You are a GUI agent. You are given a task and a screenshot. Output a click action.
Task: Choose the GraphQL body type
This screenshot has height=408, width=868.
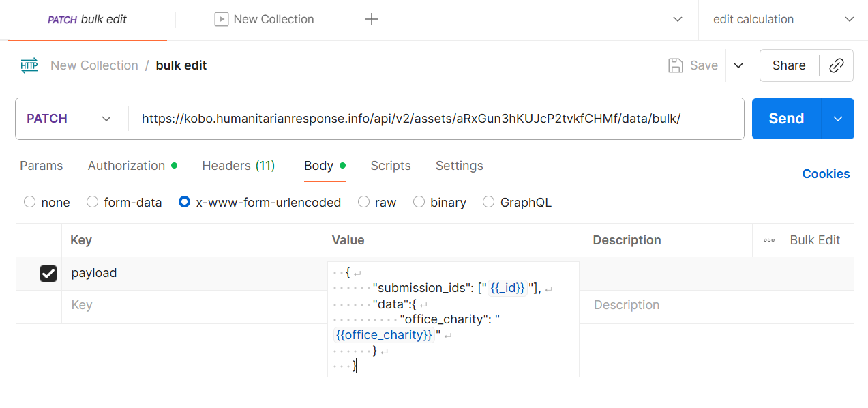tap(488, 202)
